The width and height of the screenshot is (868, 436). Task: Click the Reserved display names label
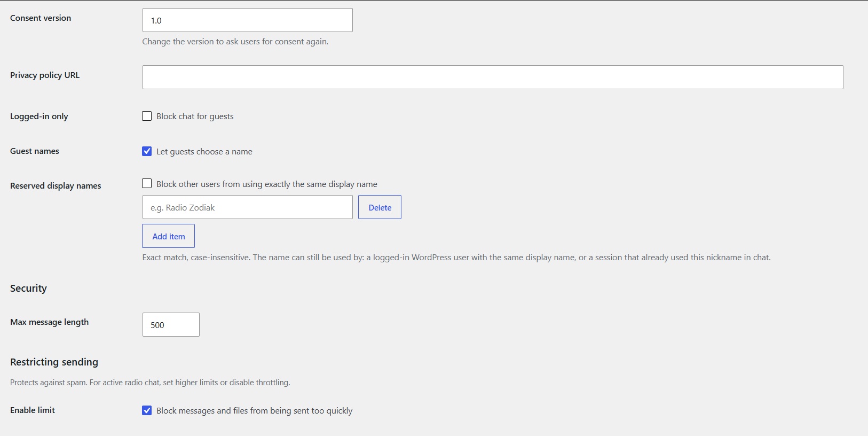(56, 186)
